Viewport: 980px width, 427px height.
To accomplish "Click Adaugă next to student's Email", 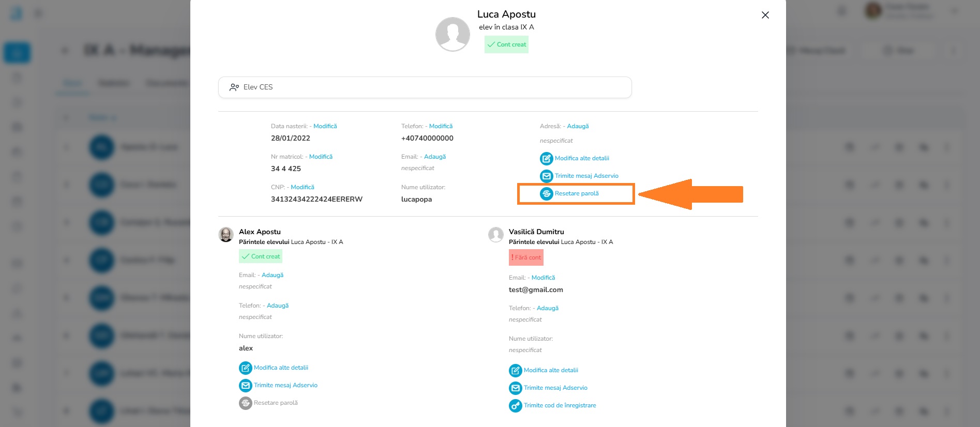I will point(434,157).
